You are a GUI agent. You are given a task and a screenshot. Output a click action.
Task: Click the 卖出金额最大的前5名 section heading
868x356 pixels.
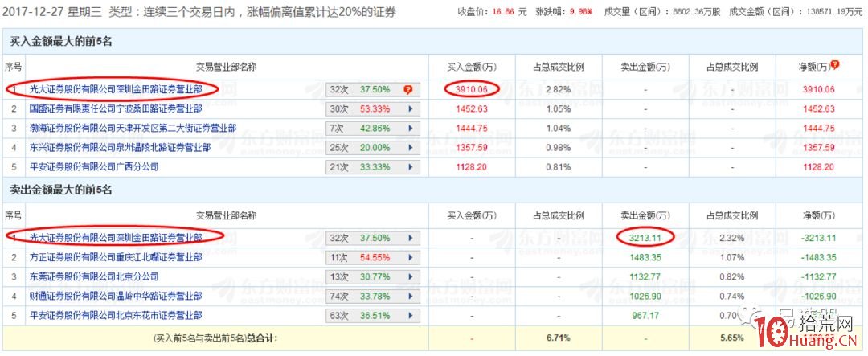tap(61, 190)
